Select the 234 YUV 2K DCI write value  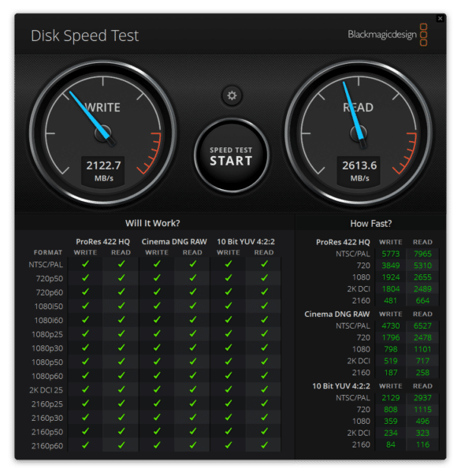coord(391,433)
